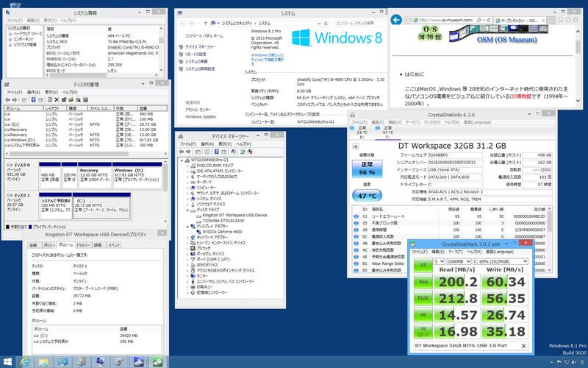Image resolution: width=588 pixels, height=368 pixels.
Task: Click SMART attribute list scrollbar in CrystalDiskInfo
Action: point(549,222)
